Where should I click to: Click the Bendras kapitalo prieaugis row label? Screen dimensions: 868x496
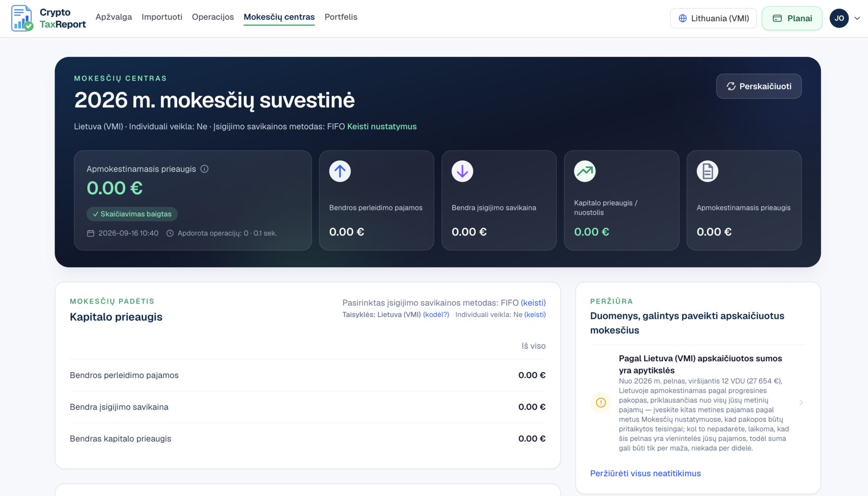pyautogui.click(x=121, y=439)
